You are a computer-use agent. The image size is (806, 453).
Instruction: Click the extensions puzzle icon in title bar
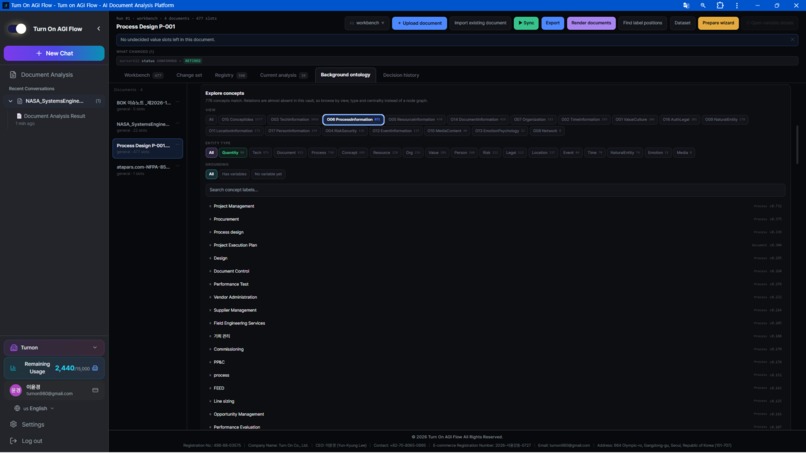pyautogui.click(x=720, y=5)
